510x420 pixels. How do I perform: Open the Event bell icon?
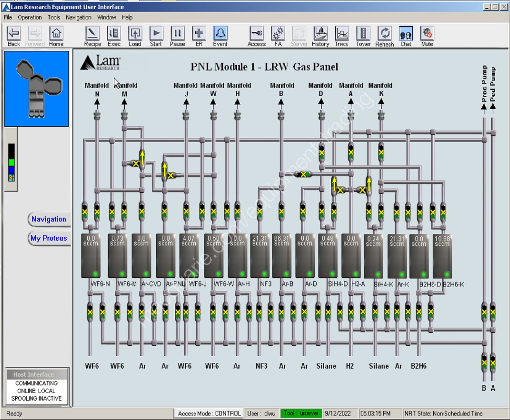click(220, 36)
